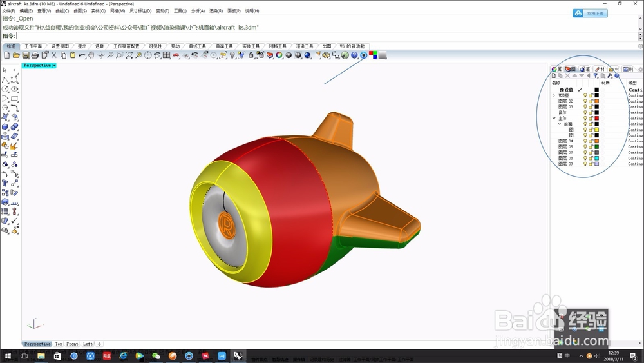Click the car icon in the standard toolbar
Screen dimensions: 644x363
tap(176, 55)
